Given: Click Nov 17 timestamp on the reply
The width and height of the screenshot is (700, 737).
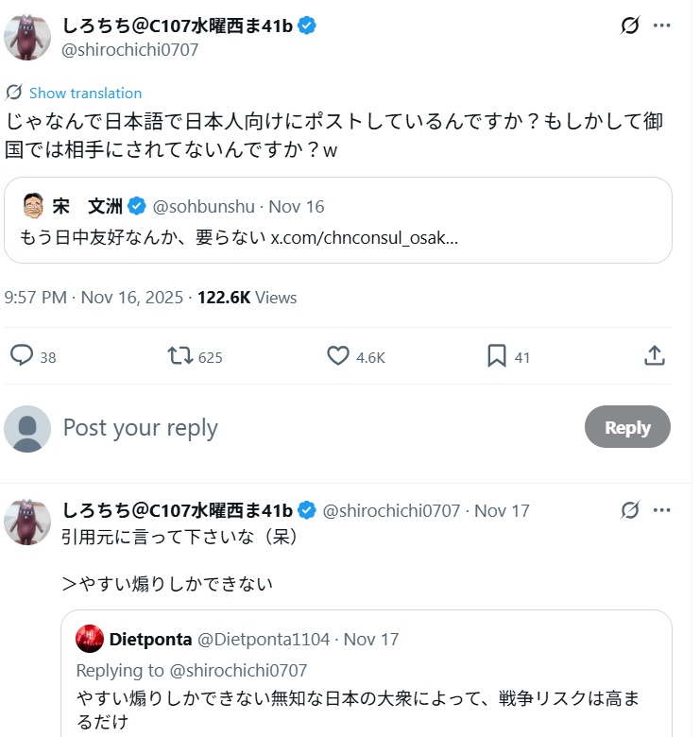Looking at the screenshot, I should tap(502, 511).
